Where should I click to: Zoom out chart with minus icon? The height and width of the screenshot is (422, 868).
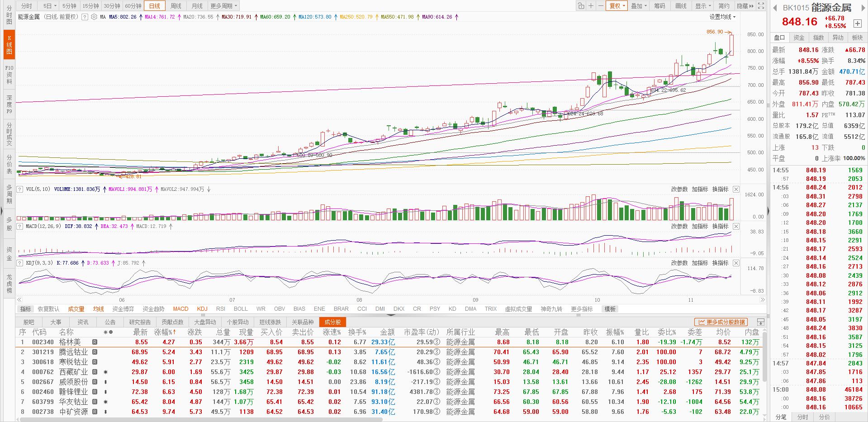[600, 6]
